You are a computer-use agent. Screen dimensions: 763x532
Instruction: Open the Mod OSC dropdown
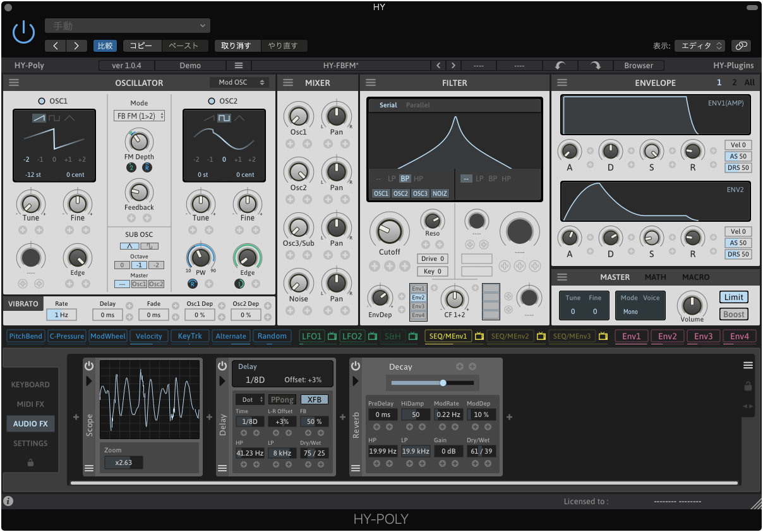(239, 83)
